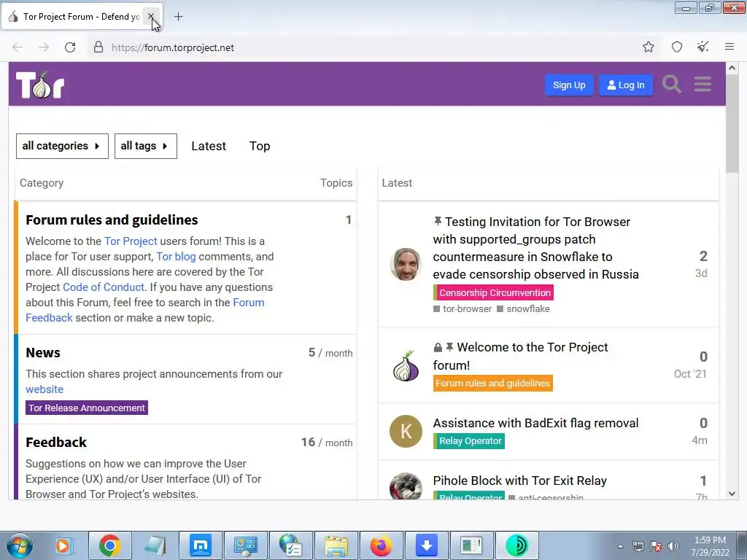Click the onion avatar on Welcome topic
Screen dimensions: 747x560
[x=406, y=366]
